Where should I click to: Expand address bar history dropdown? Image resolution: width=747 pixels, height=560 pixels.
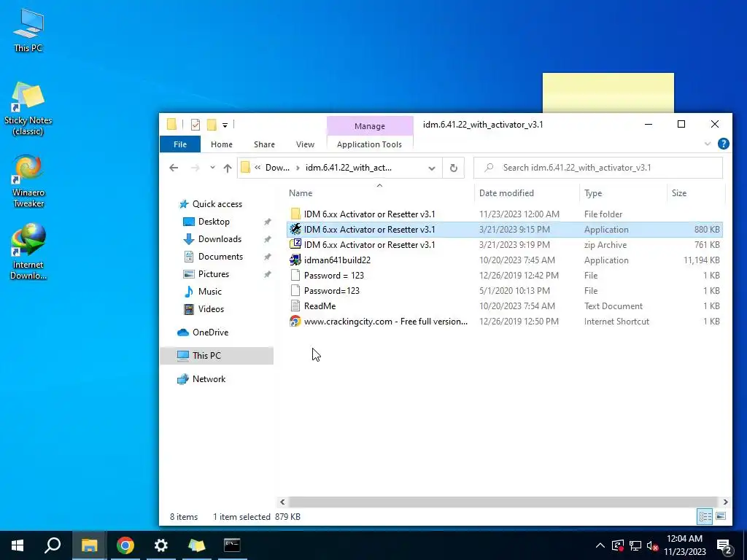(432, 168)
